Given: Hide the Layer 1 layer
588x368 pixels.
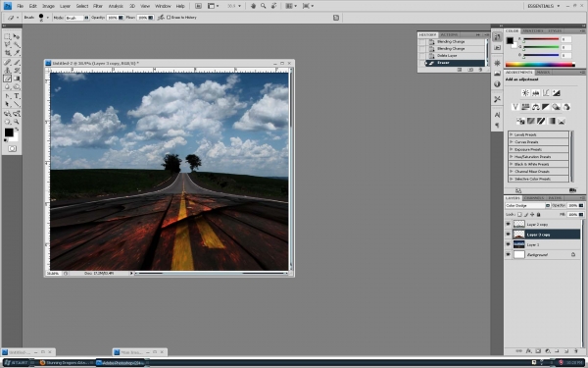Looking at the screenshot, I should pos(508,244).
